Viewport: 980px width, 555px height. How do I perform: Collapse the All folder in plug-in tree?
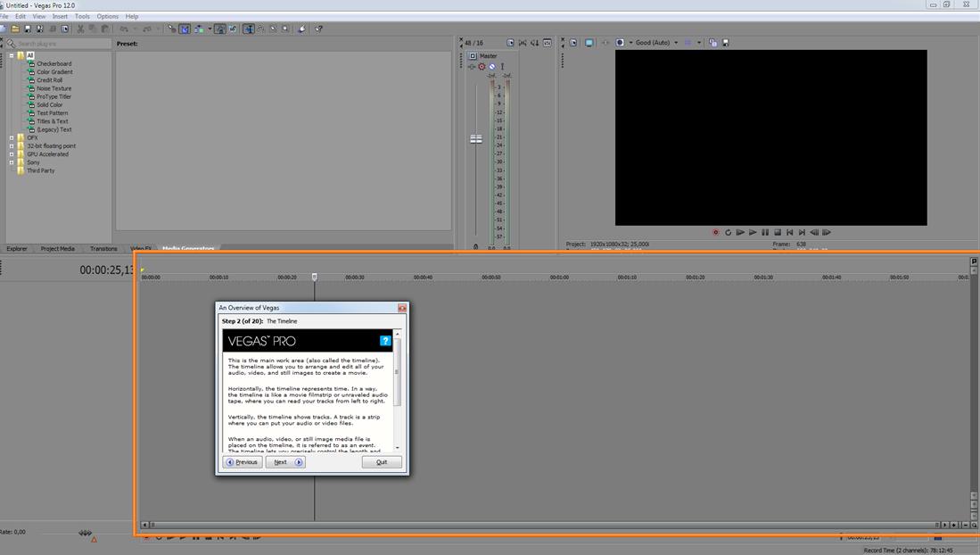(x=12, y=55)
